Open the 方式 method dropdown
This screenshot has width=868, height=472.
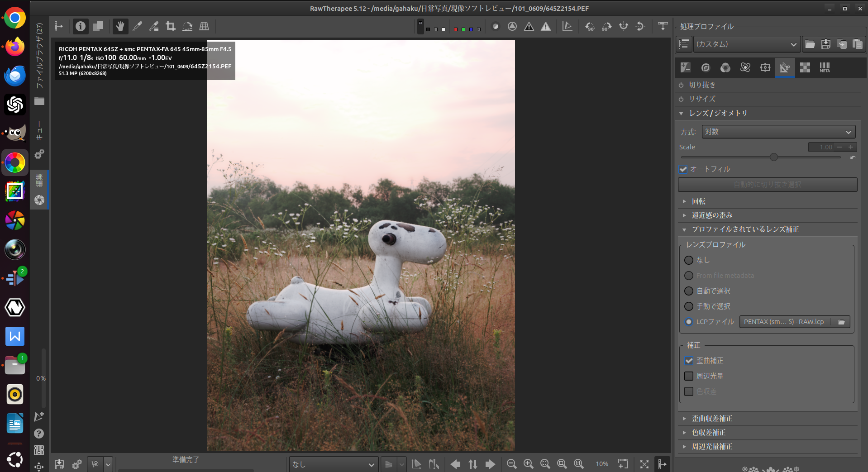click(x=777, y=132)
